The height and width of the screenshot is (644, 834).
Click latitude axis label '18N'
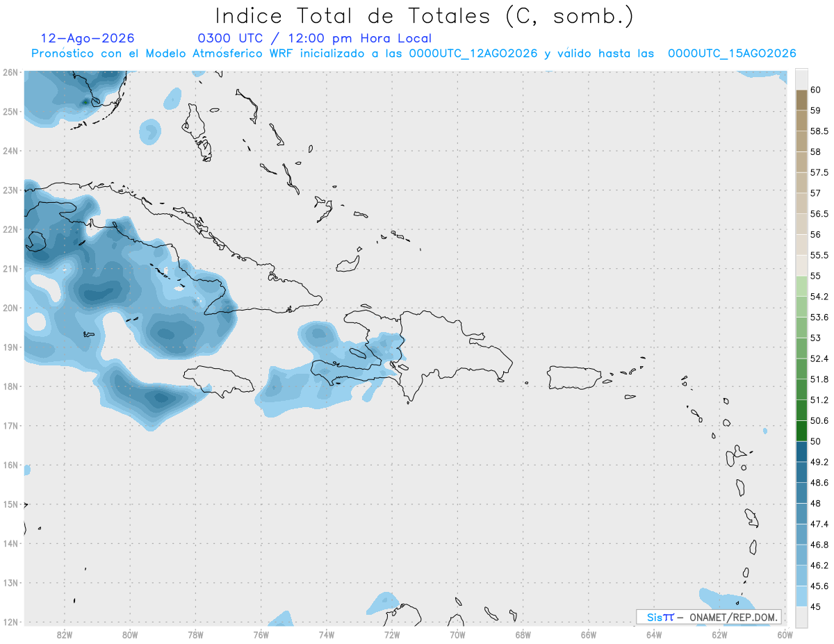click(10, 386)
